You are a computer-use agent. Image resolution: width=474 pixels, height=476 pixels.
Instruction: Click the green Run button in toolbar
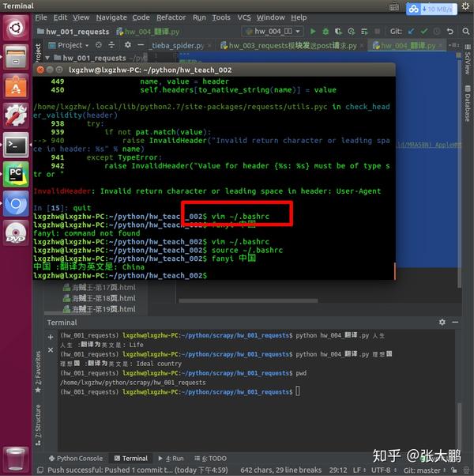pos(313,32)
